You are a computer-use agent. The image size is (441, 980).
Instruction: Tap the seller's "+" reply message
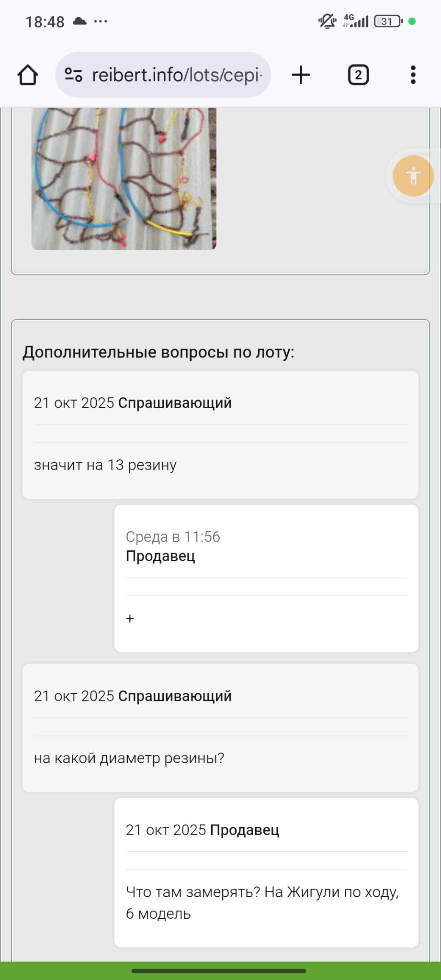tap(130, 619)
